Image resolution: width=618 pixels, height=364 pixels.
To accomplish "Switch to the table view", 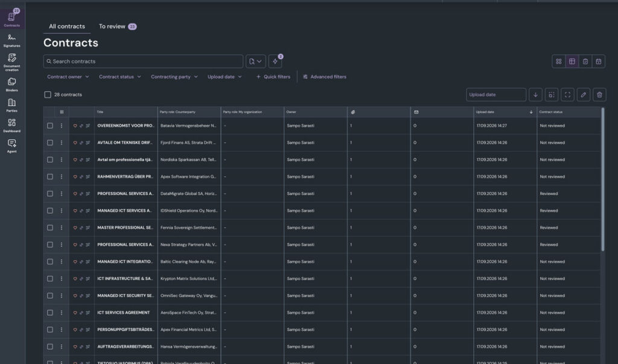I will click(572, 61).
